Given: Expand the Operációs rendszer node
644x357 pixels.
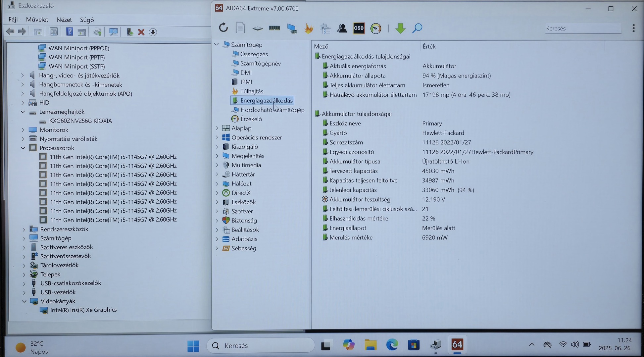Looking at the screenshot, I should point(217,137).
